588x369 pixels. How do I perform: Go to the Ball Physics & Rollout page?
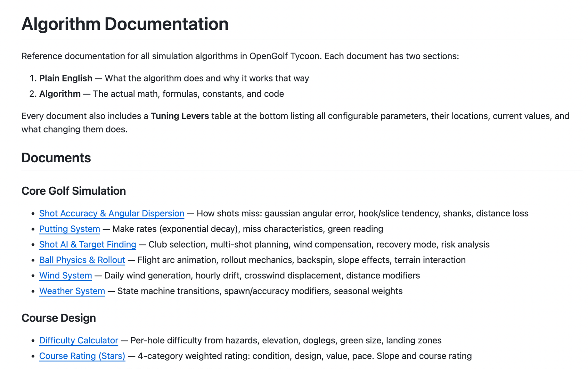tap(82, 260)
